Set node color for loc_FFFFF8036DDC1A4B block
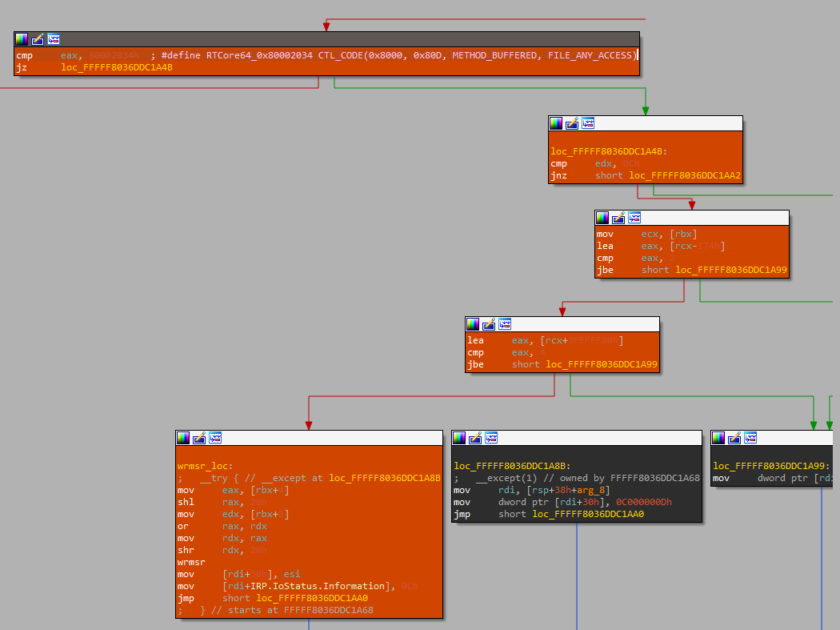 [x=556, y=123]
